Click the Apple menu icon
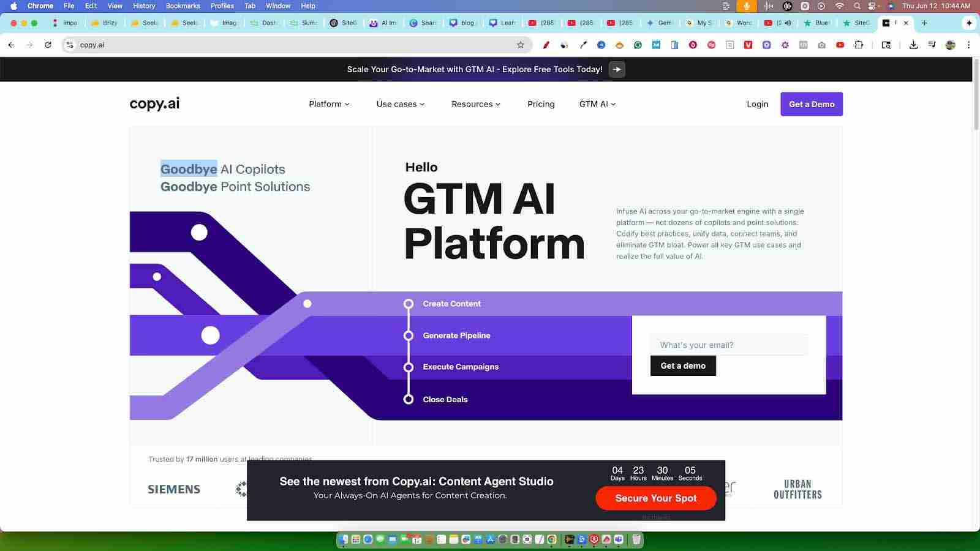Viewport: 980px width, 551px height. tap(13, 6)
